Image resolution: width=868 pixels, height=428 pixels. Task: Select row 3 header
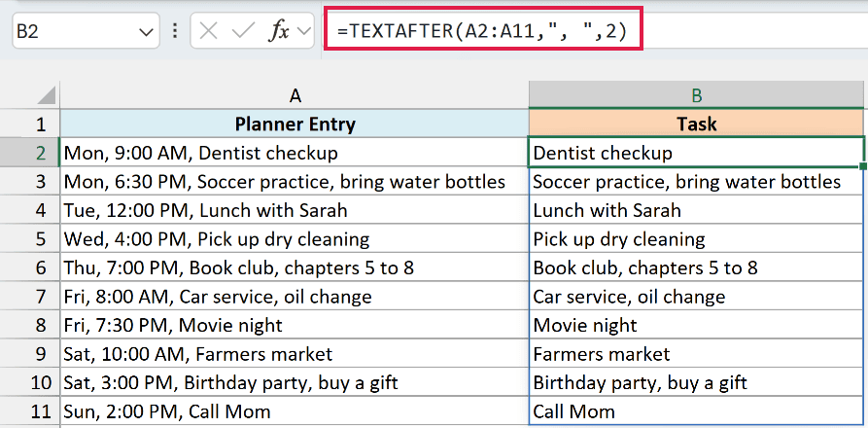[30, 181]
